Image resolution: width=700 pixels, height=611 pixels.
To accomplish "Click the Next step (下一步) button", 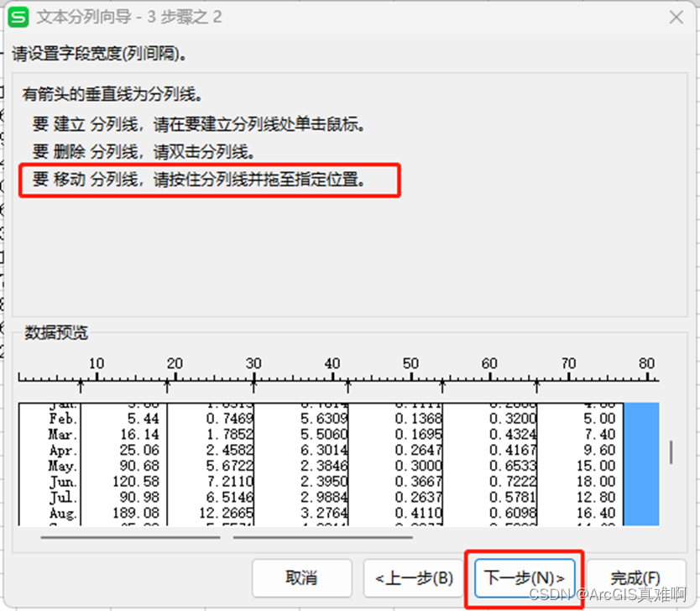I will point(525,578).
